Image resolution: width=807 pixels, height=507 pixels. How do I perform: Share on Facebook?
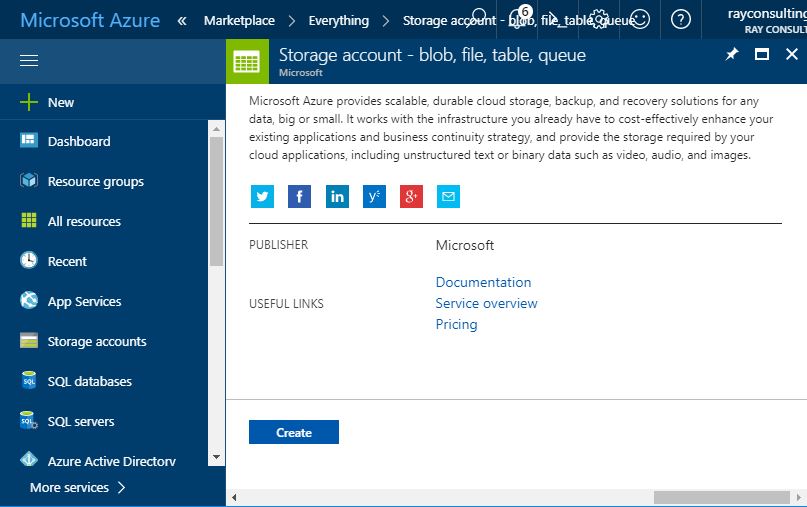point(299,197)
